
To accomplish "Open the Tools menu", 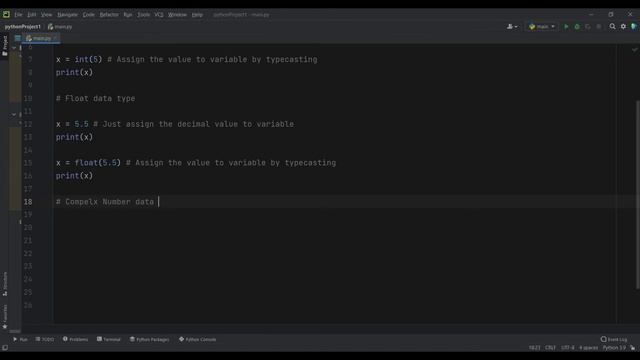I will 143,15.
